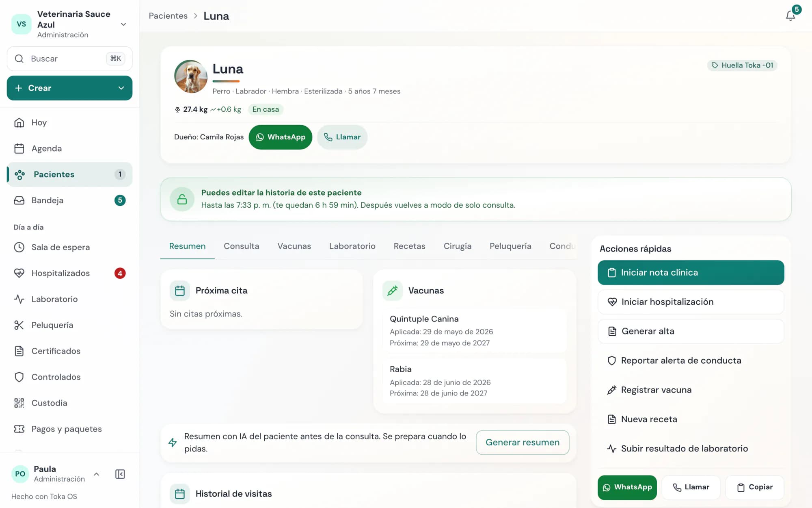Click Copiar button in quick actions

755,487
